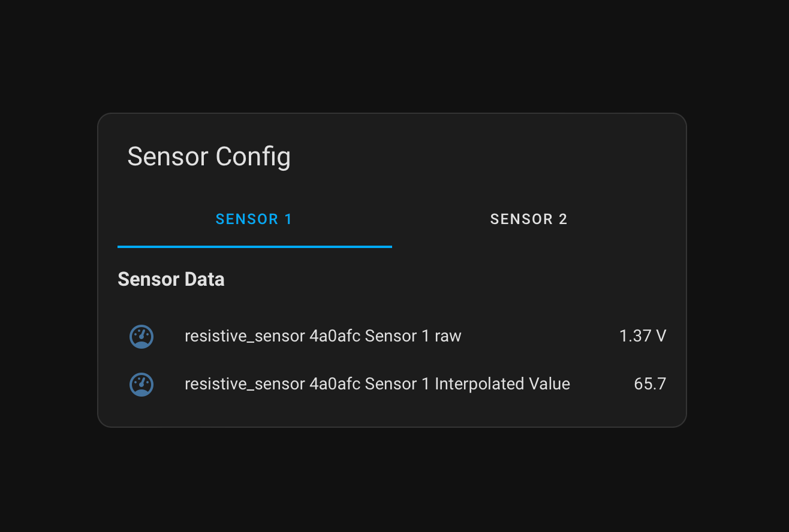The width and height of the screenshot is (789, 532).
Task: Click the 1.37 V voltage reading
Action: pyautogui.click(x=642, y=336)
